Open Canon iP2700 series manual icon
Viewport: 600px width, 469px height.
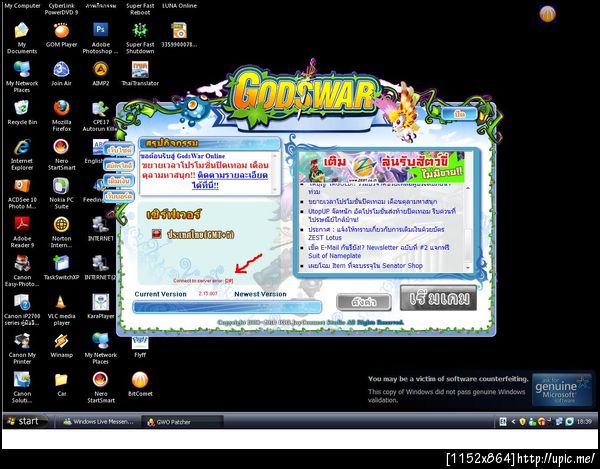click(22, 310)
